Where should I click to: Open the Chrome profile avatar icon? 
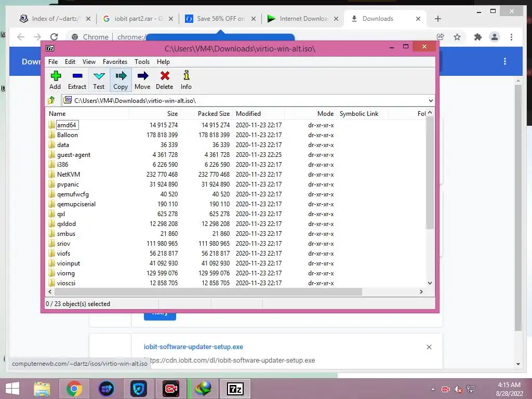pos(495,37)
